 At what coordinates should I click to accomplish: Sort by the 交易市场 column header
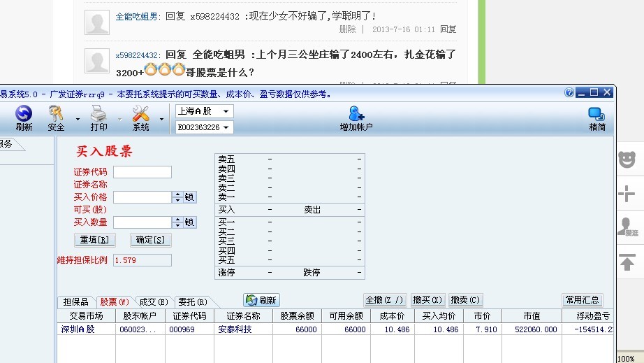pos(86,316)
